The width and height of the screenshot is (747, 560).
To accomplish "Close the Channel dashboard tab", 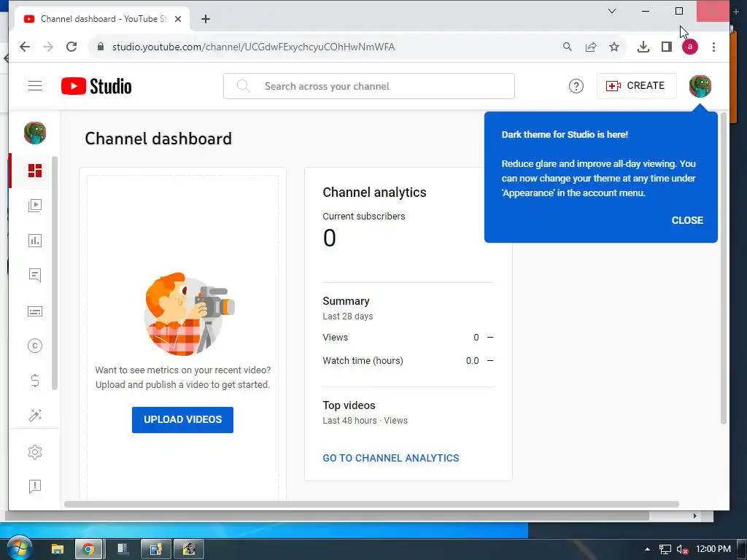I will [178, 19].
